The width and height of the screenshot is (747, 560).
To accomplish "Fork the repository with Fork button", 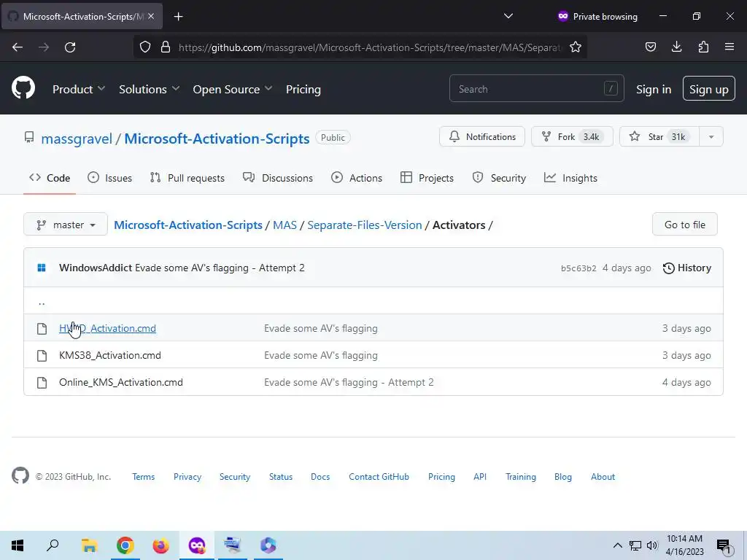I will [572, 136].
